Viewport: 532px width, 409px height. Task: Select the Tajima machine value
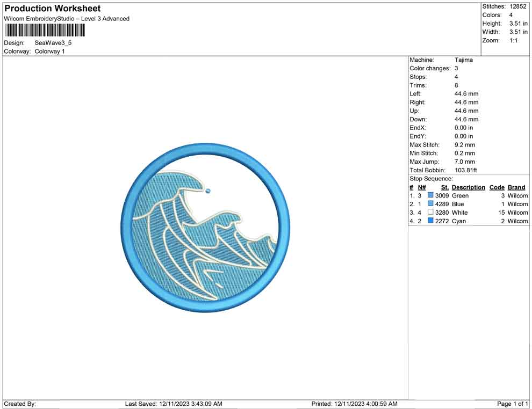coord(464,60)
